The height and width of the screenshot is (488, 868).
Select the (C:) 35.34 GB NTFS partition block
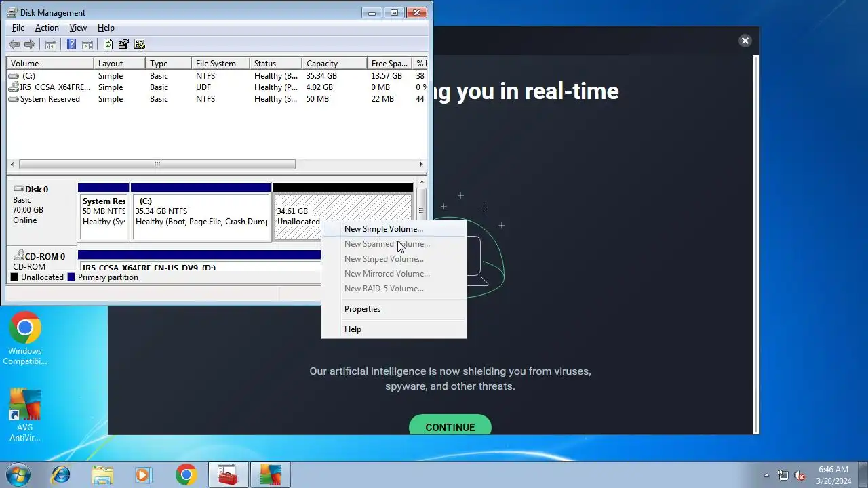pyautogui.click(x=201, y=211)
